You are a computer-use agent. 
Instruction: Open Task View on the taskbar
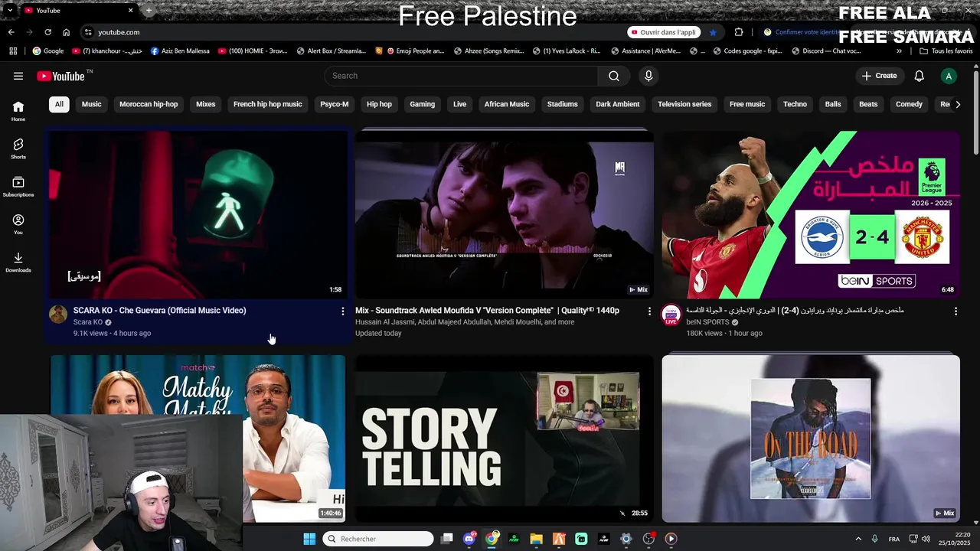coord(447,539)
